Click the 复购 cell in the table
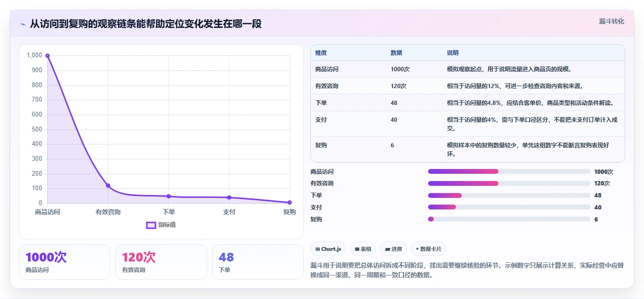The height and width of the screenshot is (299, 644). 321,145
